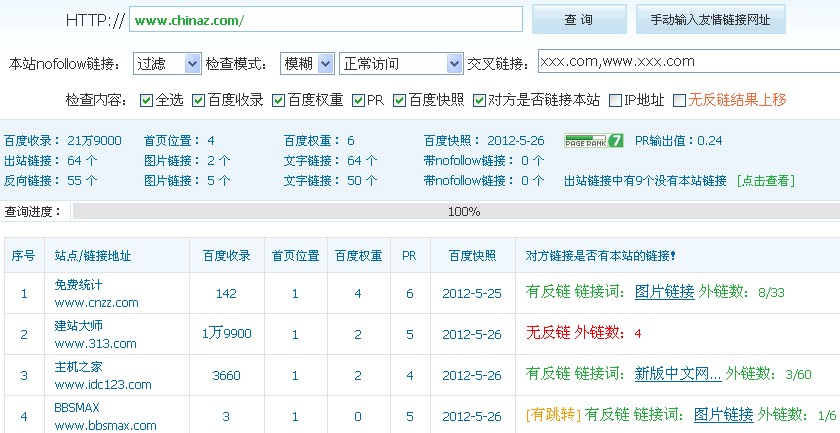The height and width of the screenshot is (433, 840).
Task: Toggle the 全选 checkbox
Action: [x=146, y=100]
